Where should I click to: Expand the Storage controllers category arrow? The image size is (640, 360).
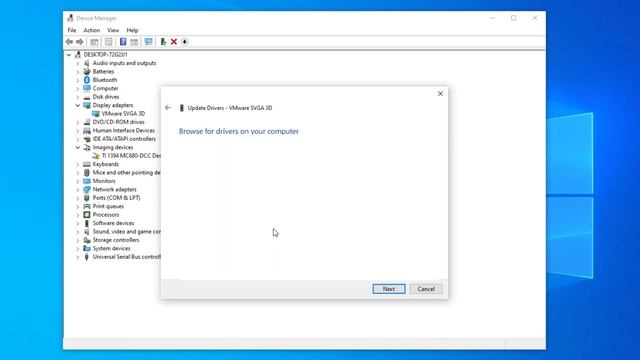(78, 240)
